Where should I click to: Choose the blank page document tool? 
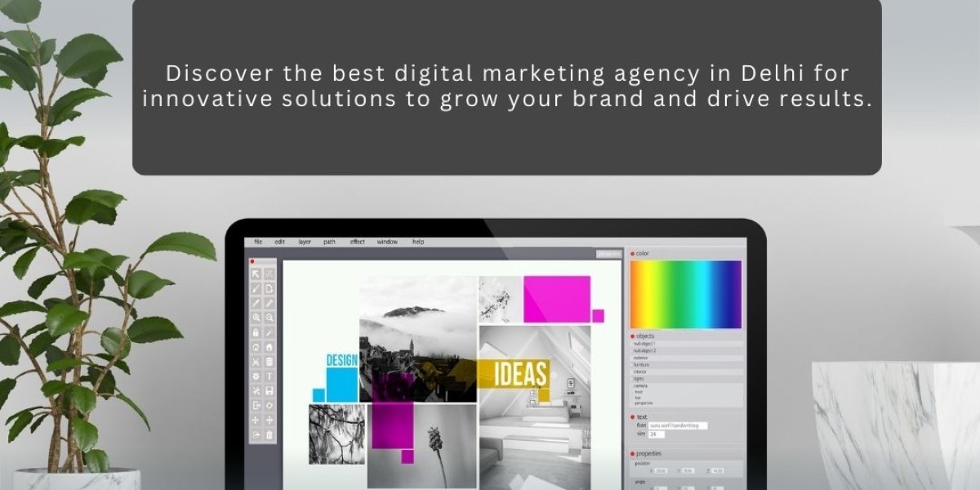pos(269,287)
